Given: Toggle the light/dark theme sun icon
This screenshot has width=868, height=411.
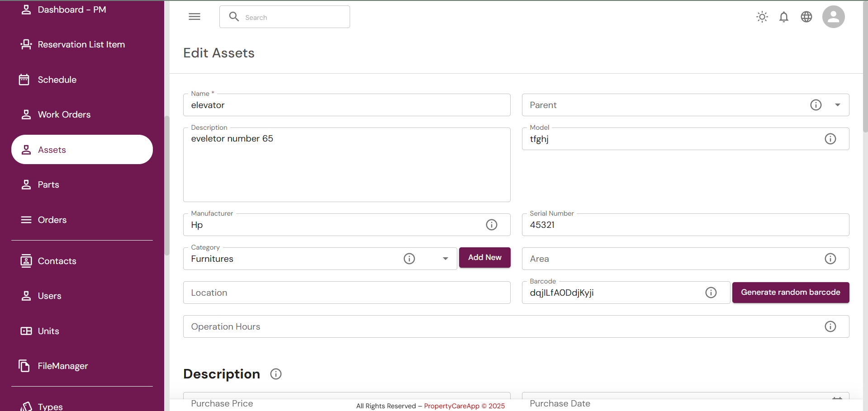Looking at the screenshot, I should 762,17.
